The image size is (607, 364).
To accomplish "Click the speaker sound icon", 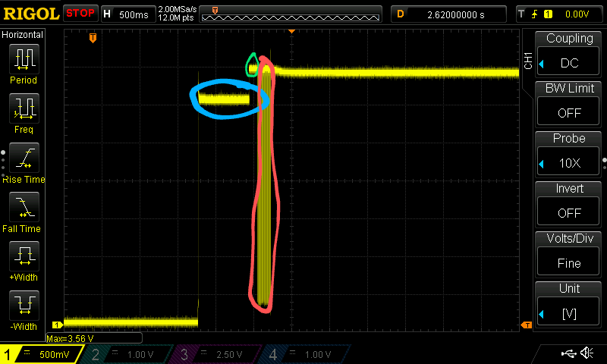I will pos(587,353).
